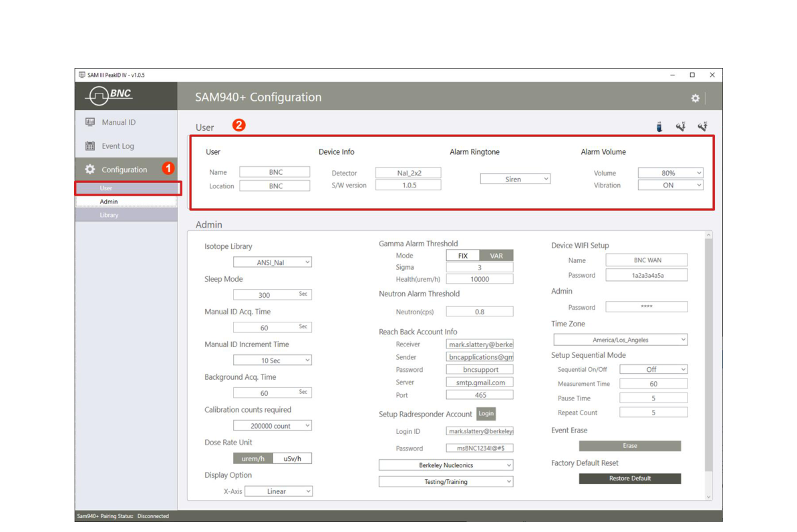797x532 pixels.
Task: Select User sub-item under Configuration
Action: 127,188
